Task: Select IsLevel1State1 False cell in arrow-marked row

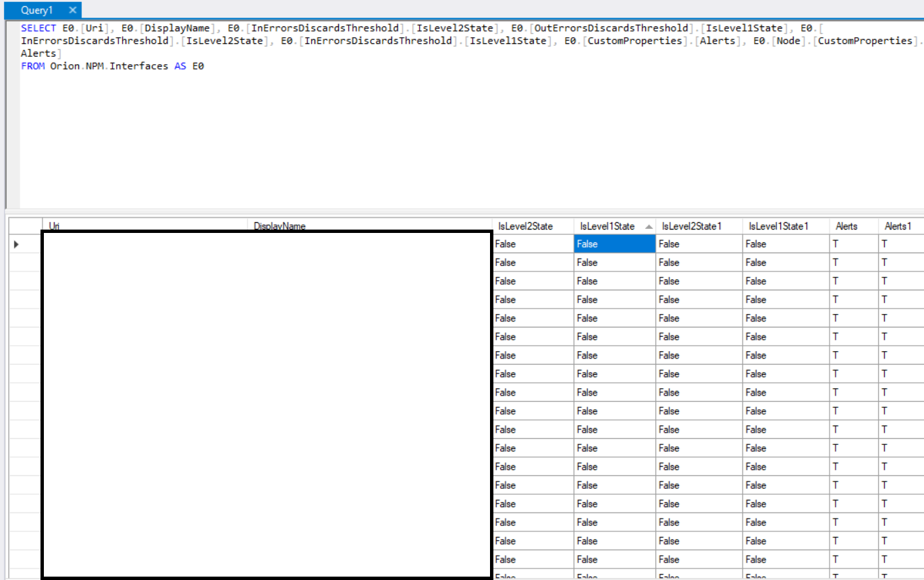Action: click(x=786, y=244)
